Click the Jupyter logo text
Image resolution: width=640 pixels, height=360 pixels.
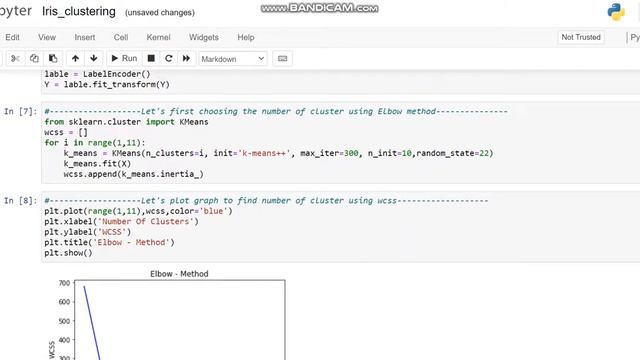(16, 11)
